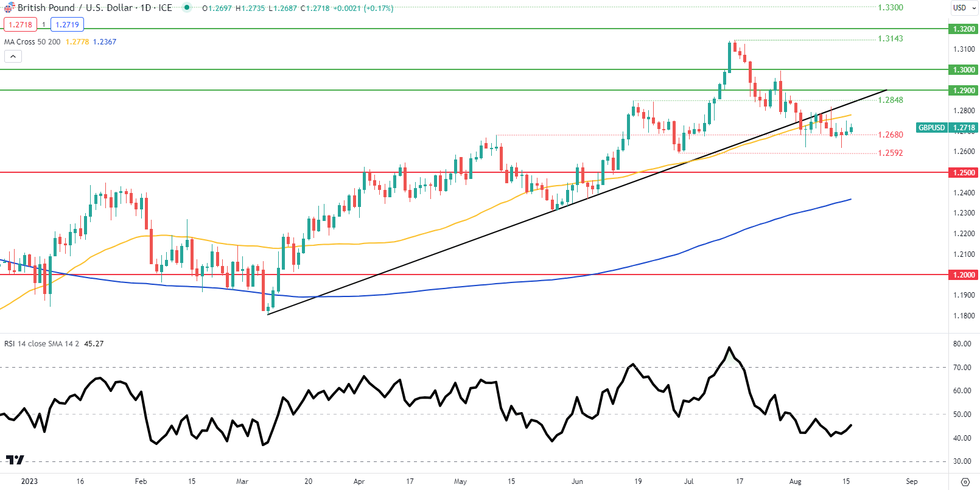Click the green market status dot
The height and width of the screenshot is (490, 980).
187,8
